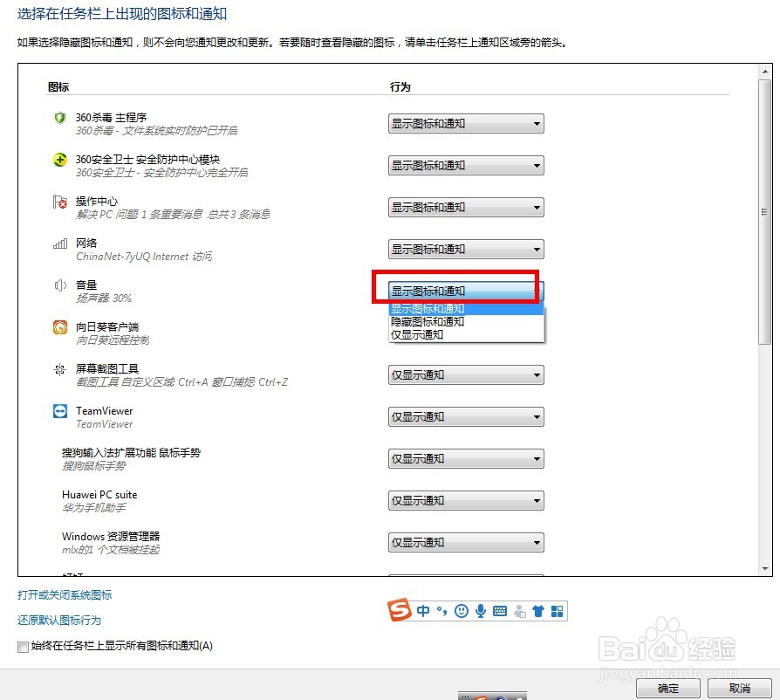Click the ChinaNet-7yUQ Internet 访问 text

(144, 257)
